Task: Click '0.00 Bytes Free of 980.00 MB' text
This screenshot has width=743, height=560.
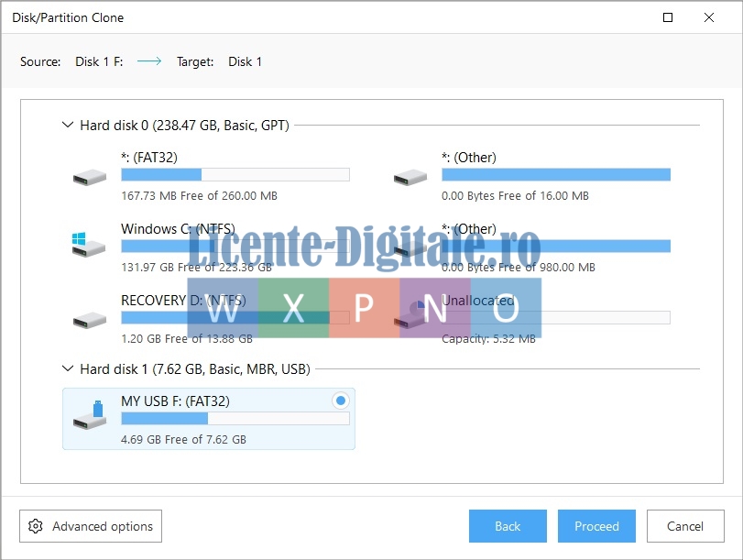Action: click(x=519, y=267)
